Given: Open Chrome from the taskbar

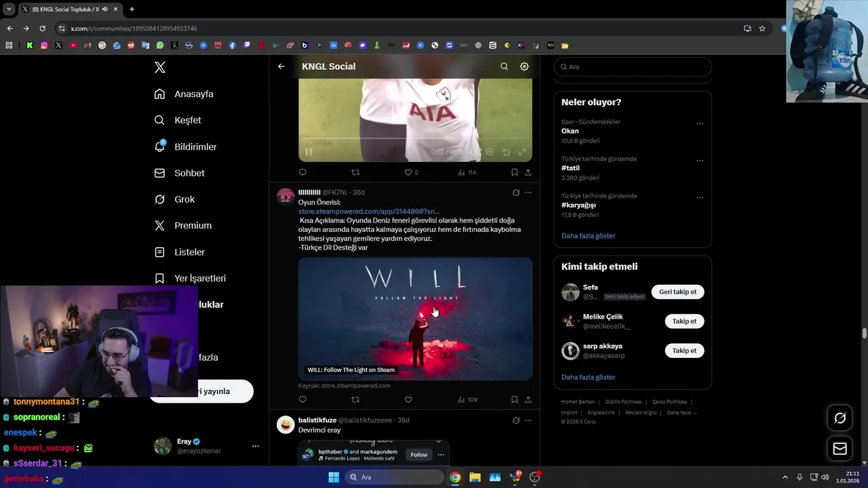Looking at the screenshot, I should coord(455,477).
